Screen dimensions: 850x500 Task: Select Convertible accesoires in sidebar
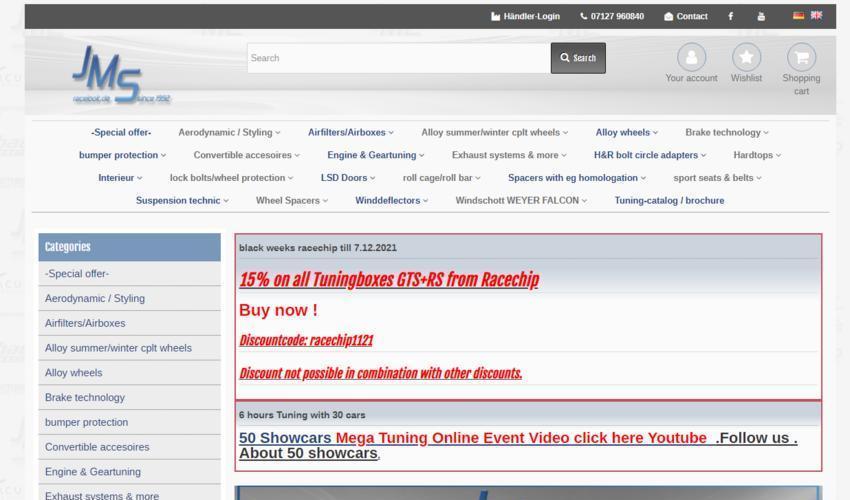130,447
